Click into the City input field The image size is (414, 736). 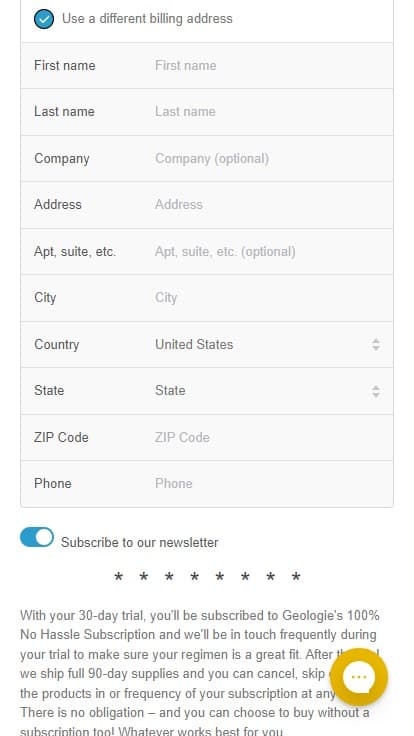click(270, 298)
